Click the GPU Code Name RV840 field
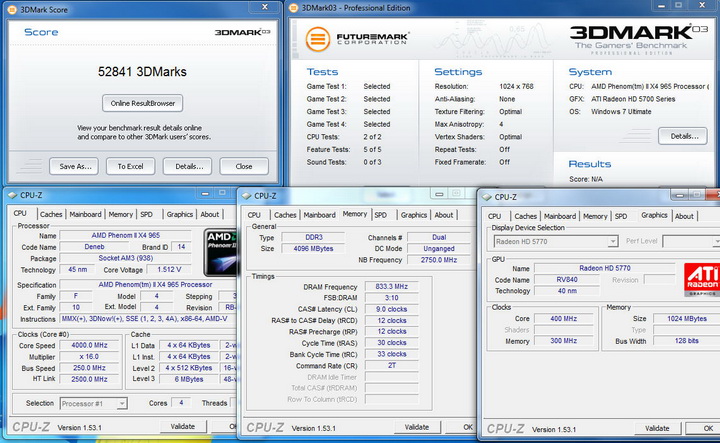The width and height of the screenshot is (720, 443). (x=567, y=280)
